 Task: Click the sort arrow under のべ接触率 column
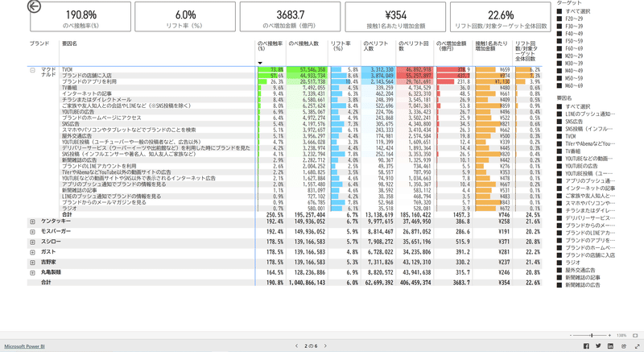pyautogui.click(x=260, y=63)
